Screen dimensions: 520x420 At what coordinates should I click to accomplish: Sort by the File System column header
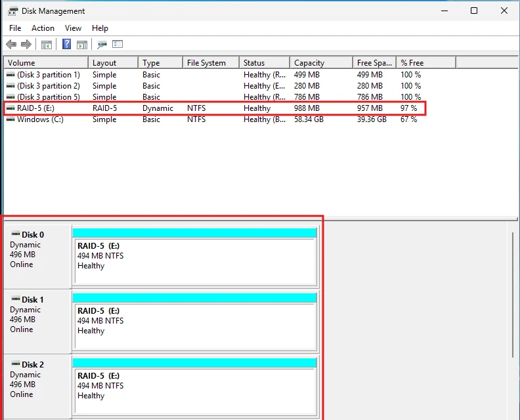coord(211,62)
